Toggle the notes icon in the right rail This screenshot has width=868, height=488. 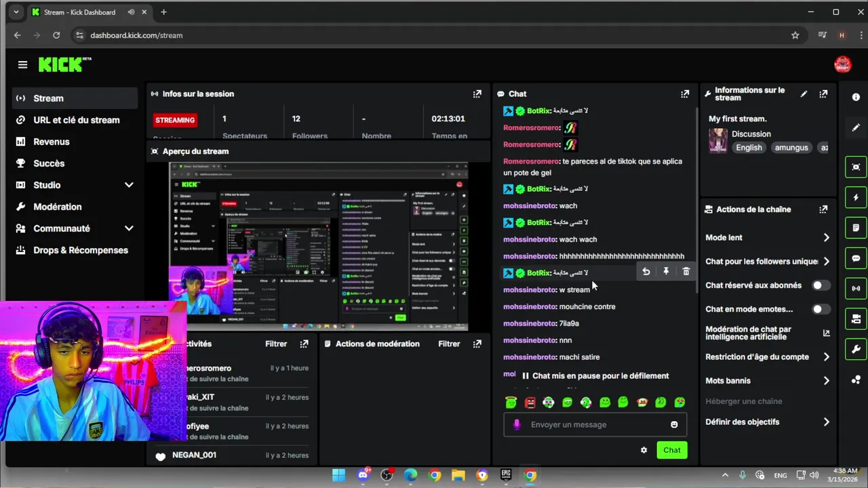pyautogui.click(x=856, y=228)
